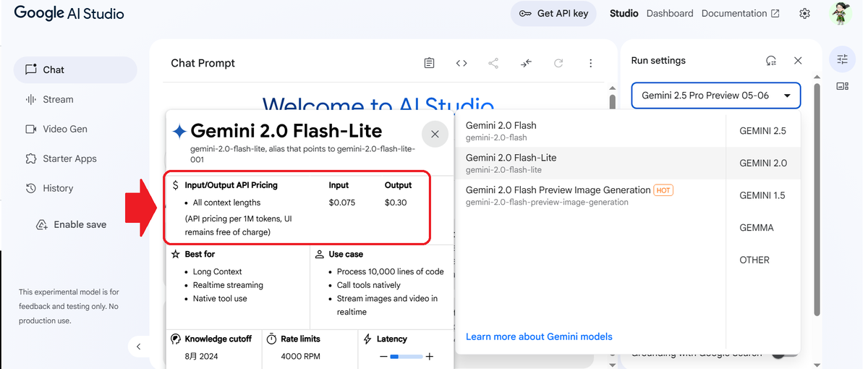Click the Enable save button
The image size is (868, 369).
pos(72,224)
